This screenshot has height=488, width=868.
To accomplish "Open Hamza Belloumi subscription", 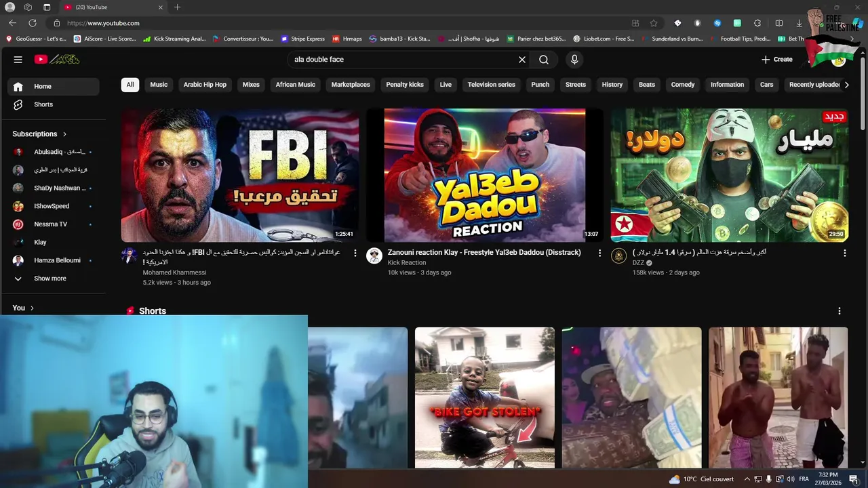I will (54, 260).
